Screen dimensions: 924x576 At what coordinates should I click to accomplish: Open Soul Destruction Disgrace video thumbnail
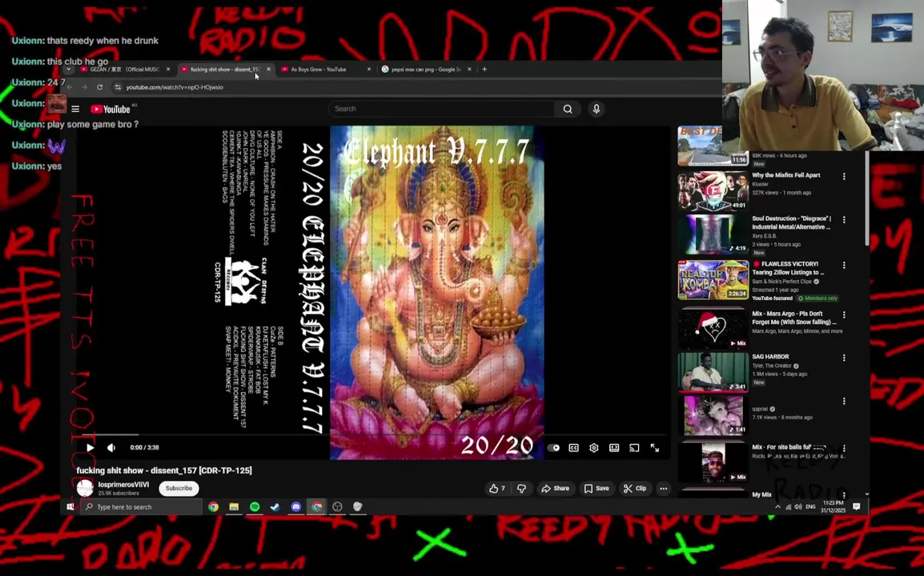point(713,234)
